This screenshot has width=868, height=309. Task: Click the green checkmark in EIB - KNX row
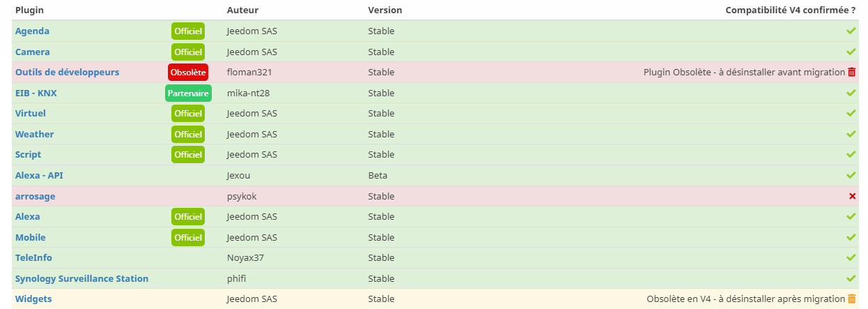coord(851,93)
